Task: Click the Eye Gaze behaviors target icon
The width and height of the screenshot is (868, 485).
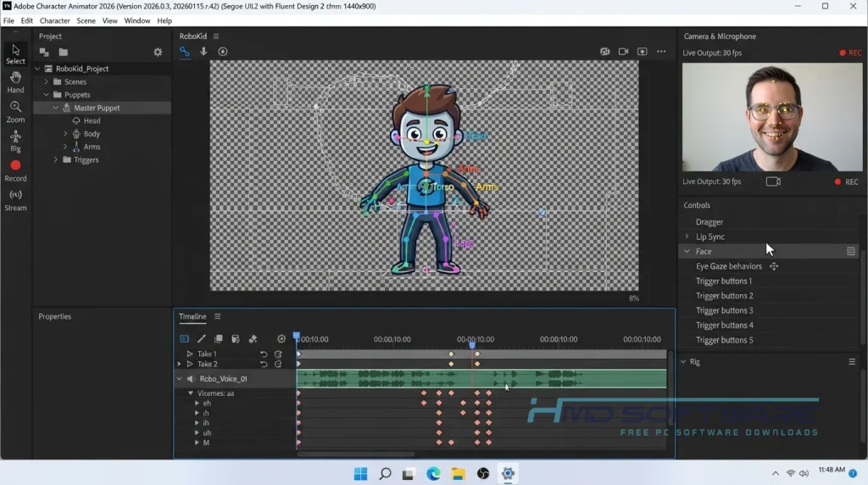Action: tap(774, 266)
